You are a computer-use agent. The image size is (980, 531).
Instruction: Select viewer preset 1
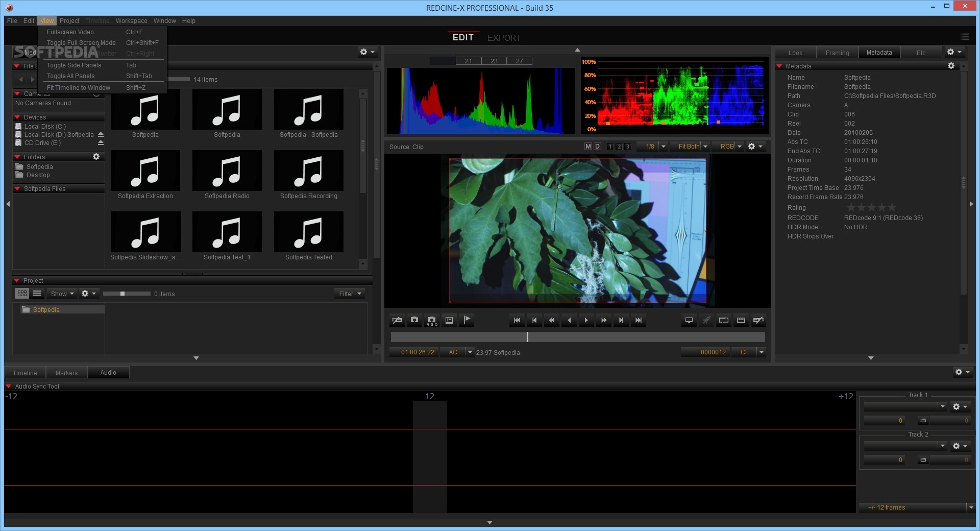(610, 147)
